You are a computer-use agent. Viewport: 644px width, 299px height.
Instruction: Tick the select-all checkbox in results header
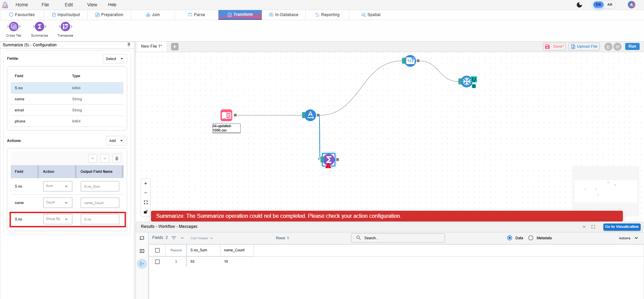157,250
